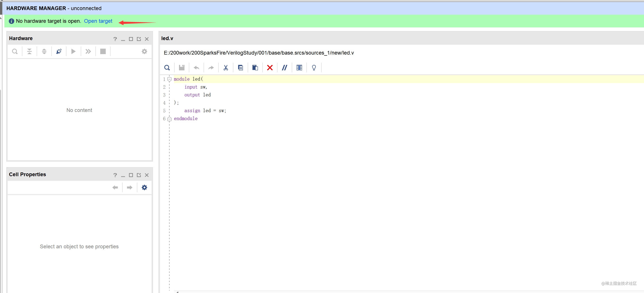
Task: Click the editor search magnifier icon
Action: tap(167, 68)
